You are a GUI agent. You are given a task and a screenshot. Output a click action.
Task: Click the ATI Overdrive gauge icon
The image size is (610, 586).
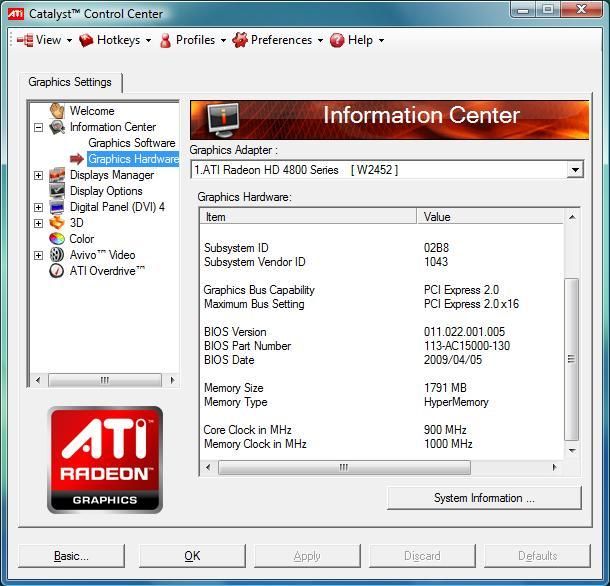(57, 271)
